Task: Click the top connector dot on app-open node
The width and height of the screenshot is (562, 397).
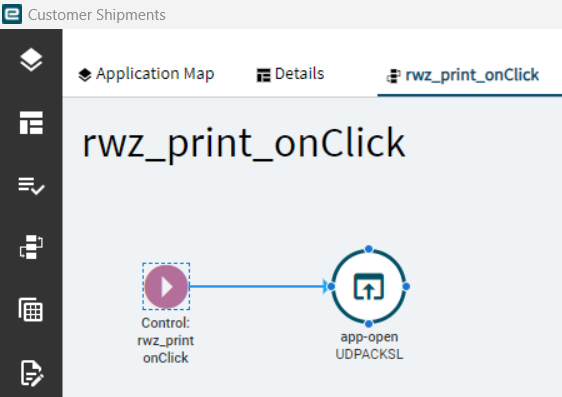Action: 369,249
